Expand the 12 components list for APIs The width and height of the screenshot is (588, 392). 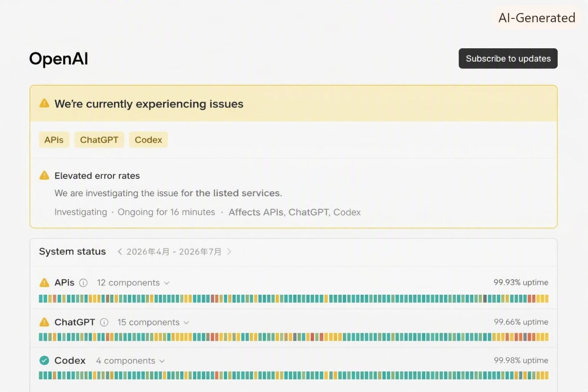tap(133, 283)
